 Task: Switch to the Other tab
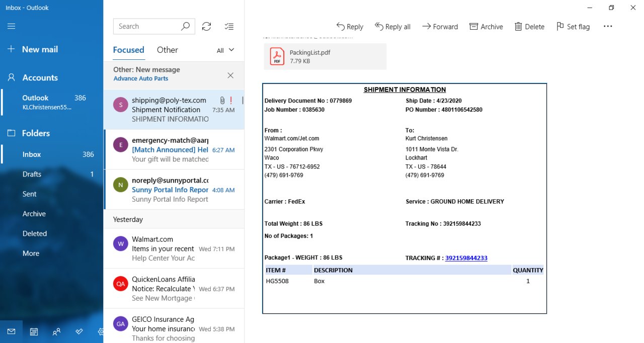(x=168, y=50)
